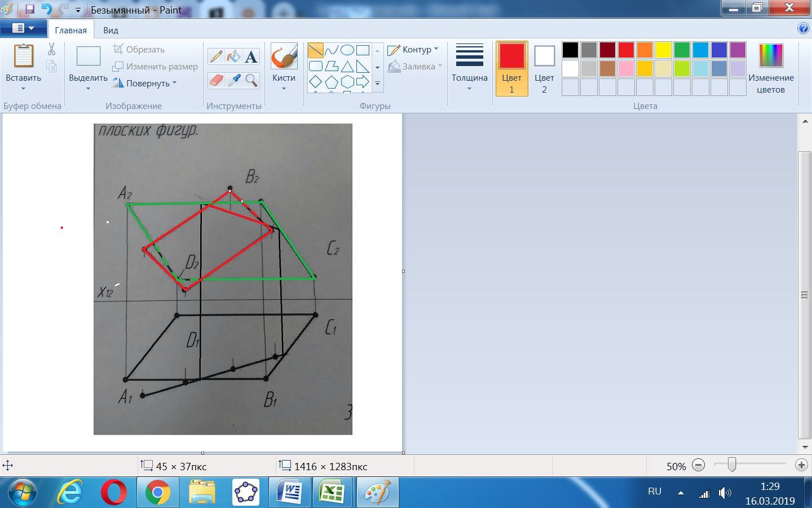Open the Customize Quick Access Toolbar arrow
Screen dimensions: 812x508
(78, 10)
